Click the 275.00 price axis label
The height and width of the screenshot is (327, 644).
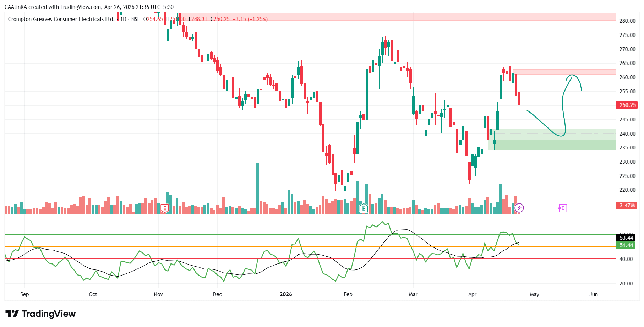[x=627, y=35]
